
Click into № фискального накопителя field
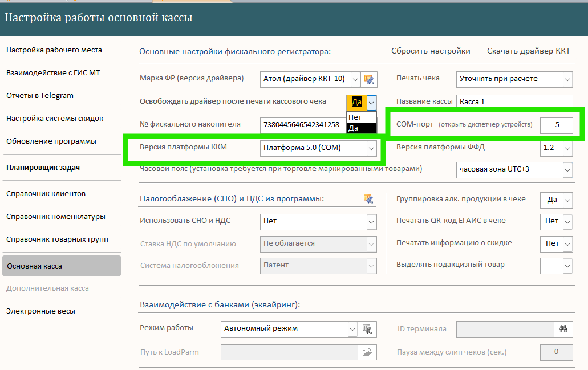coord(303,125)
